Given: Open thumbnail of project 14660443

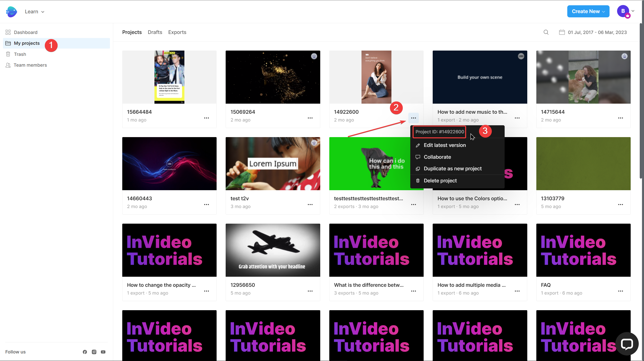Looking at the screenshot, I should 169,164.
